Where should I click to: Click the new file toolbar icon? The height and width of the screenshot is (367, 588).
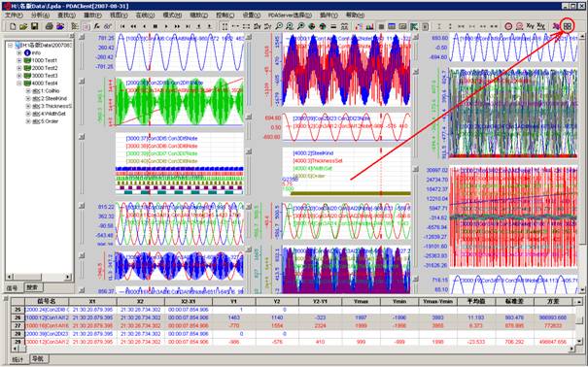tap(13, 26)
